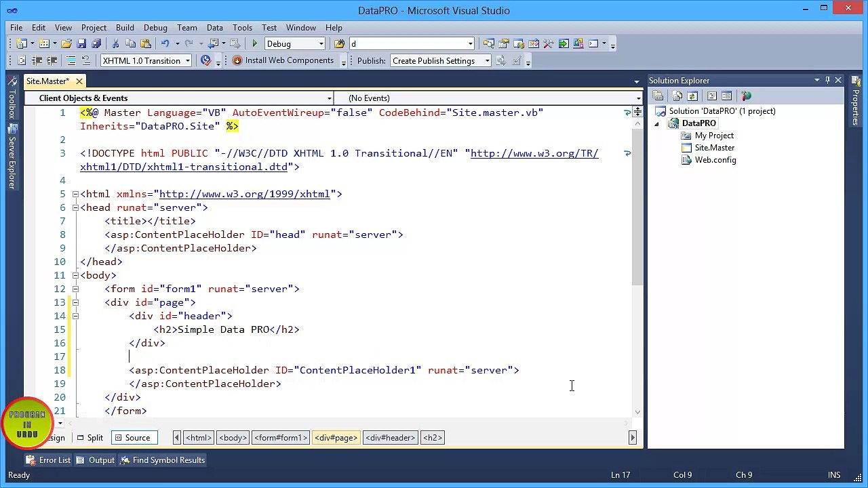868x488 pixels.
Task: Click the Copy toolbar icon
Action: (130, 43)
